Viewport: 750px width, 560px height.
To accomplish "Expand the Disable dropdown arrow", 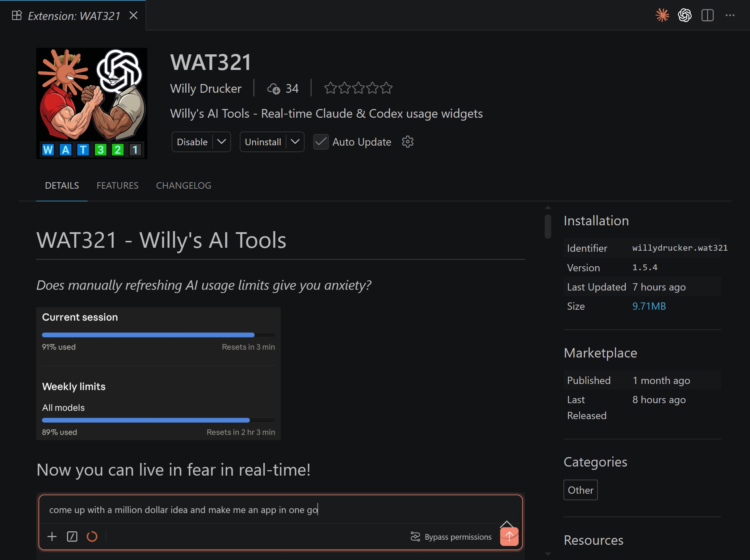I will click(222, 142).
